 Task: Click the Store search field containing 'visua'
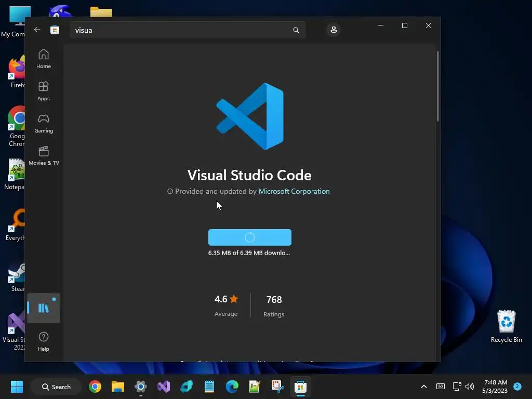click(x=187, y=30)
